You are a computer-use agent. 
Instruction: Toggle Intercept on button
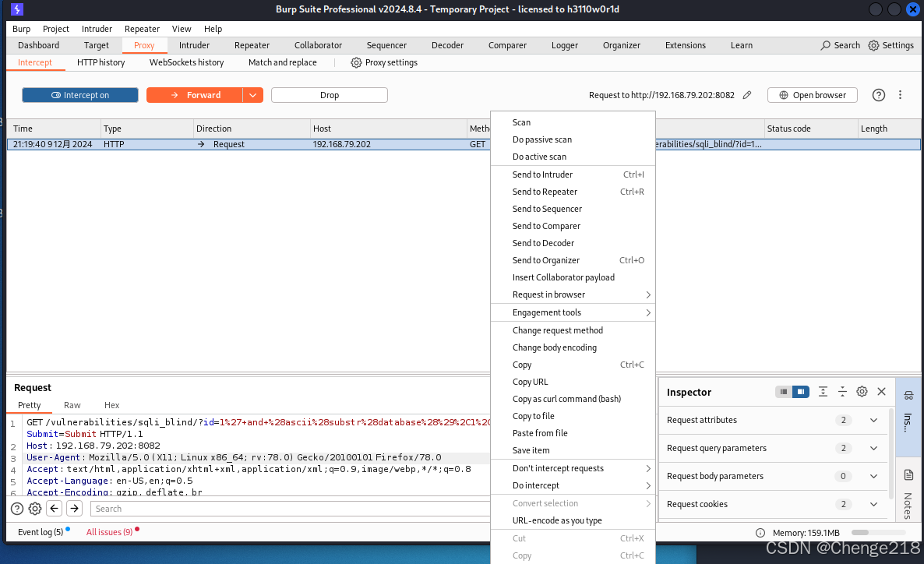80,95
